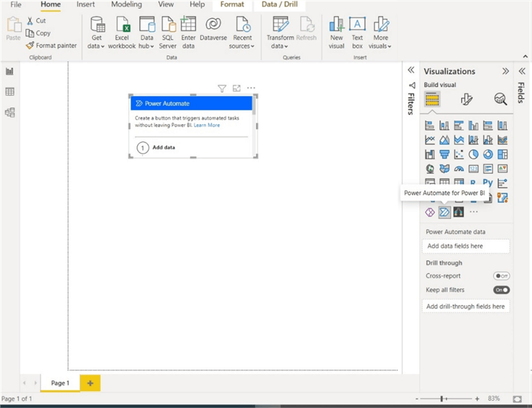The width and height of the screenshot is (532, 408).
Task: Select the pie chart visual
Action: [x=473, y=154]
